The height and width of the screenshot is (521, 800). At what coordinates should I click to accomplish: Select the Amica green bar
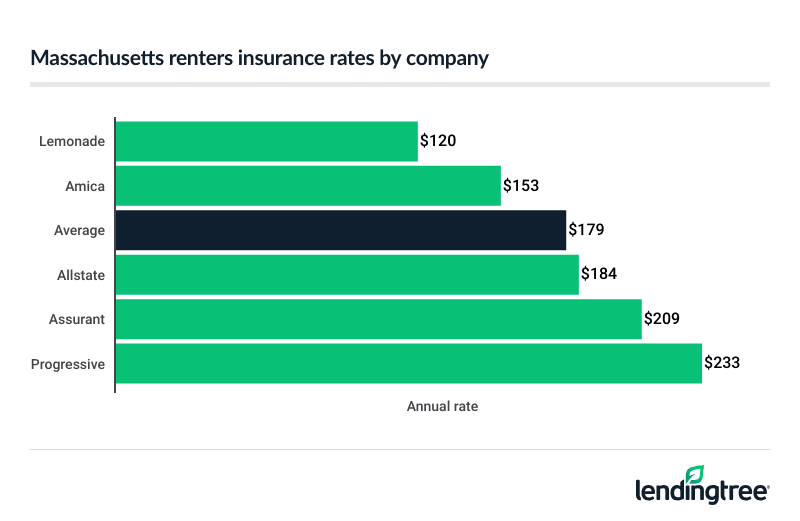point(308,186)
